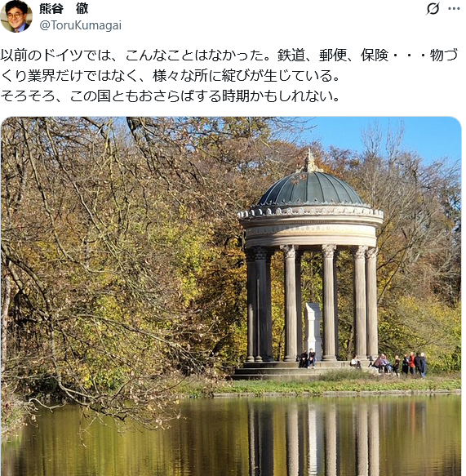Viewport: 466px width, 476px height.
Task: Click the green dome of the temple in the photo
Action: click(310, 189)
